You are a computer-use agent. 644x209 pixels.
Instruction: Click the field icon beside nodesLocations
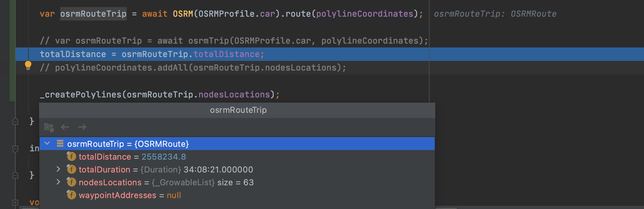click(x=71, y=182)
